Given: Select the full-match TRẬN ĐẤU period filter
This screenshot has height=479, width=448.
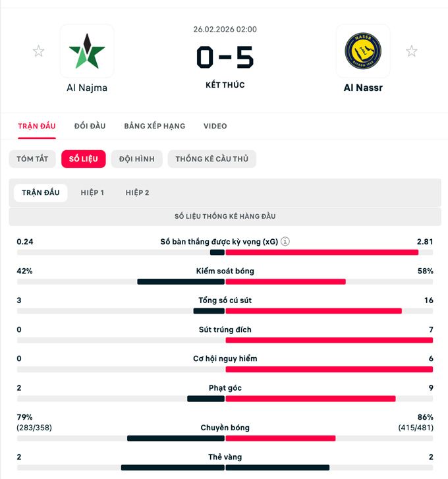Looking at the screenshot, I should click(41, 192).
